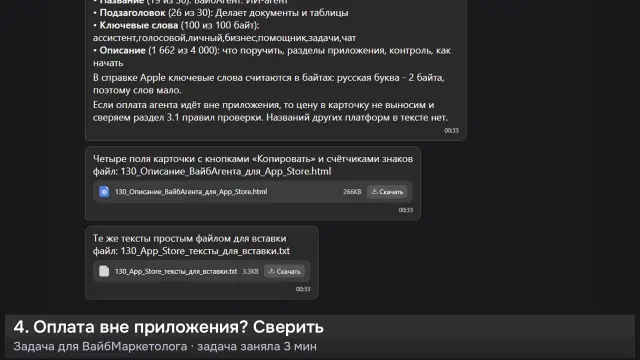Image resolution: width=640 pixels, height=360 pixels.
Task: Select the 3.3KB file size label
Action: point(250,271)
